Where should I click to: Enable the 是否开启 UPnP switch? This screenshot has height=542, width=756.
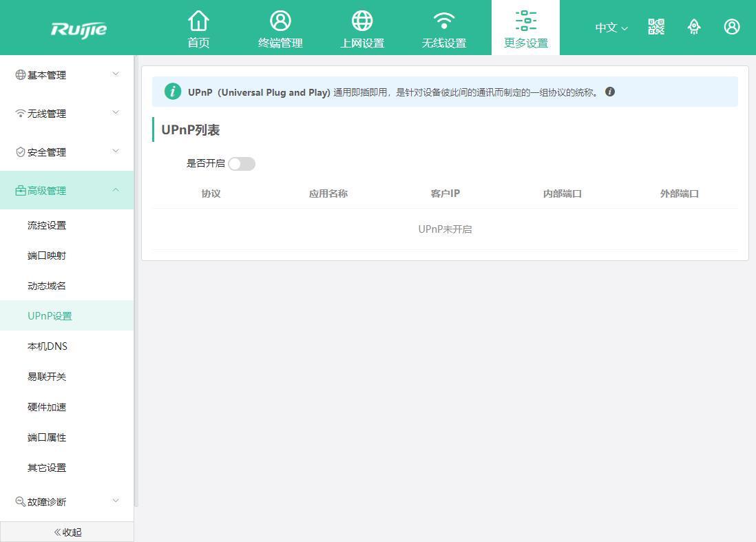tap(242, 164)
